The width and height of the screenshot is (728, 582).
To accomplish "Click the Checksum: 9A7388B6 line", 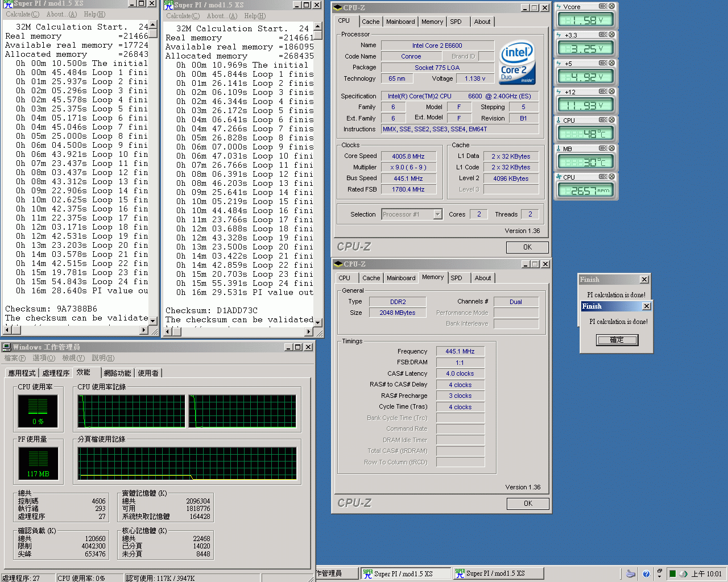I will click(x=51, y=309).
